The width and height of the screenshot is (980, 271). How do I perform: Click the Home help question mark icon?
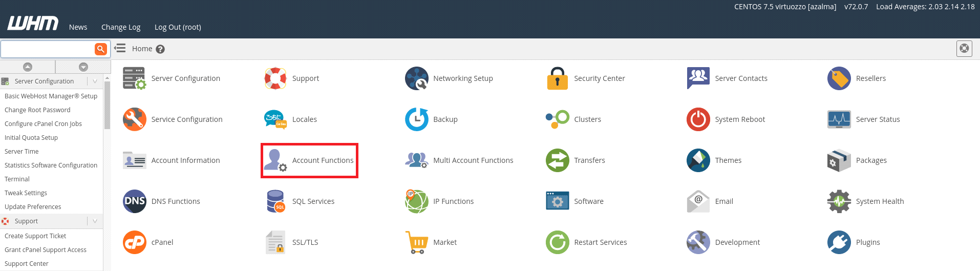coord(160,49)
